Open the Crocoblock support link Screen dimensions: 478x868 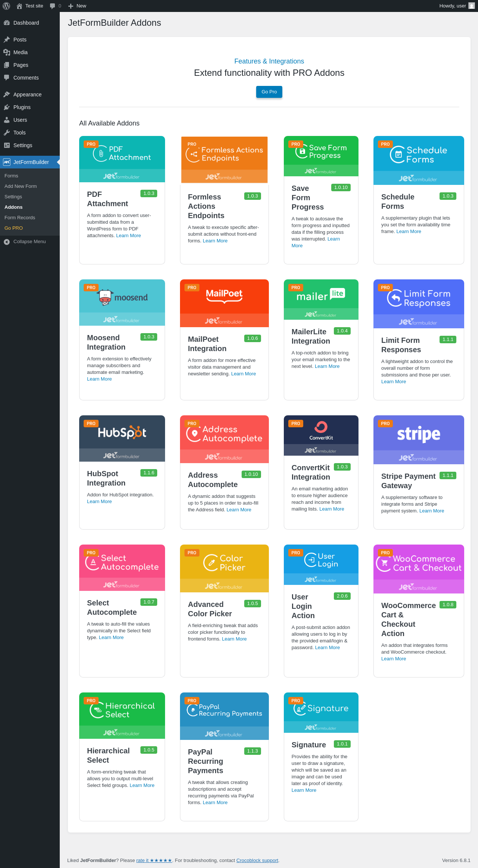click(257, 861)
